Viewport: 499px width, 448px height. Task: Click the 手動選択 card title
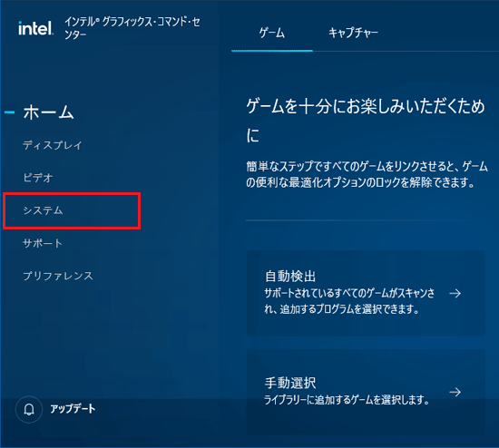(290, 383)
